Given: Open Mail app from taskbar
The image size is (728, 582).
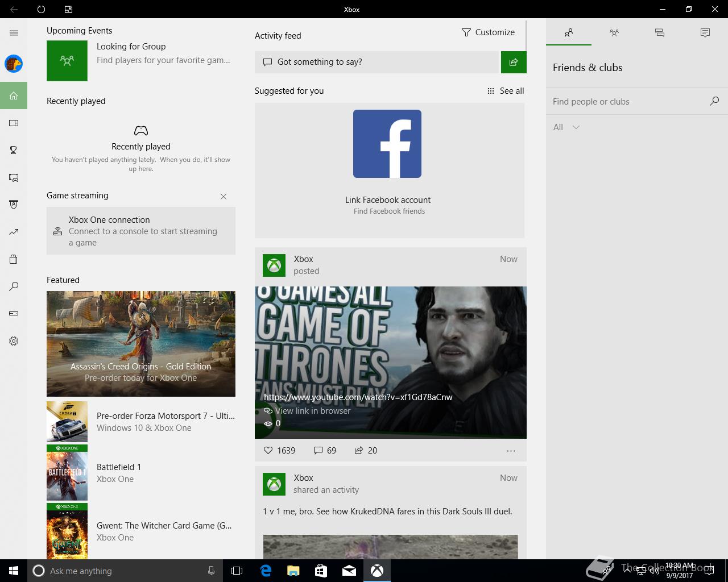Looking at the screenshot, I should [x=349, y=571].
